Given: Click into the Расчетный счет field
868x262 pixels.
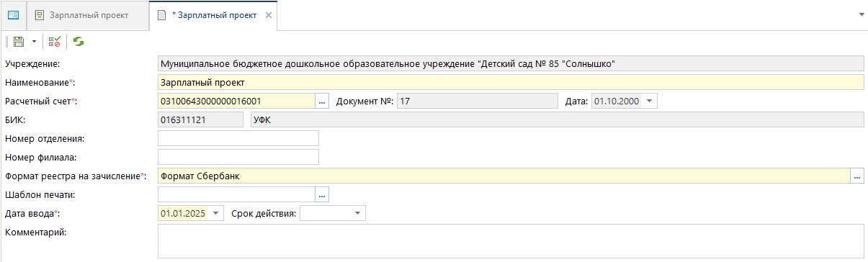Looking at the screenshot, I should [236, 101].
